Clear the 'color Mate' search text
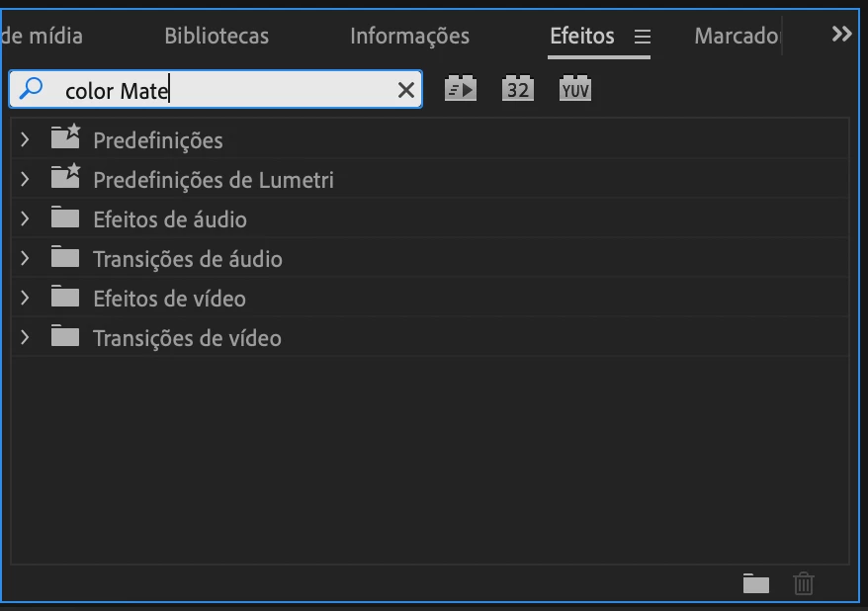 [x=405, y=90]
